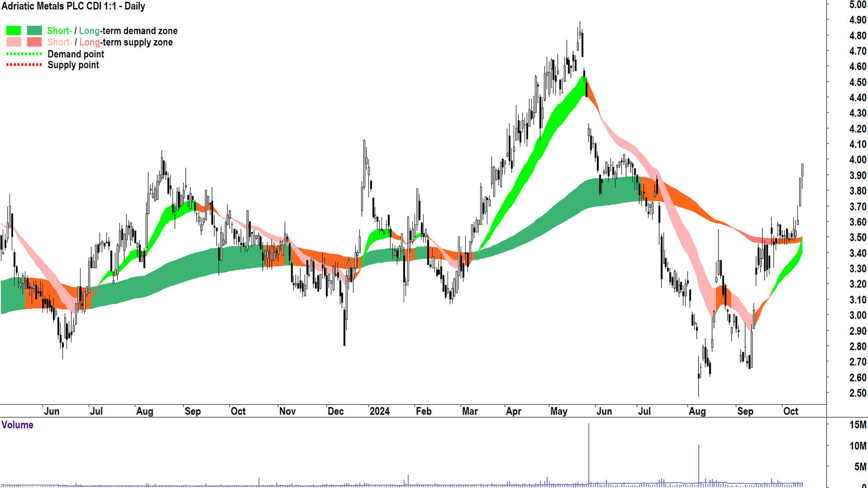Click the 2024 year label on time axis
This screenshot has height=488, width=868.
tap(379, 411)
